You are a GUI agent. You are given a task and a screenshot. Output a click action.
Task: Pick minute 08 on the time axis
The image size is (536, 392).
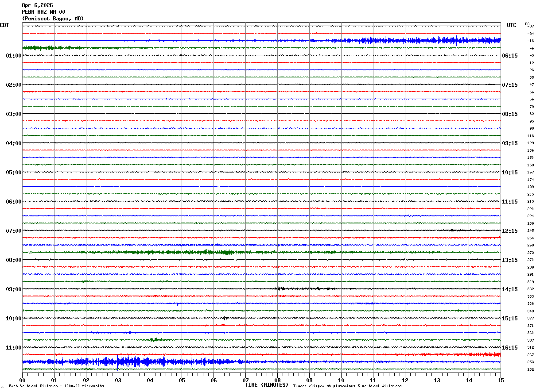click(x=277, y=380)
